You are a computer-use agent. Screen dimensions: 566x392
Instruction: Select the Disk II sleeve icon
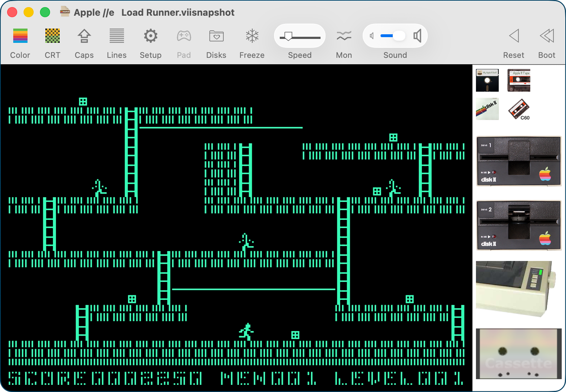487,109
